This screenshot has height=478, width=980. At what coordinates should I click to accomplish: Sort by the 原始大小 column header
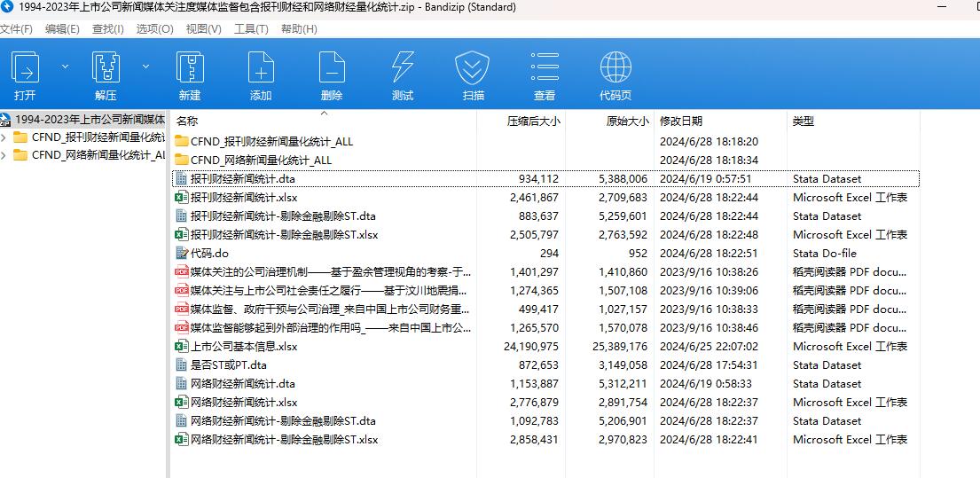tap(628, 121)
